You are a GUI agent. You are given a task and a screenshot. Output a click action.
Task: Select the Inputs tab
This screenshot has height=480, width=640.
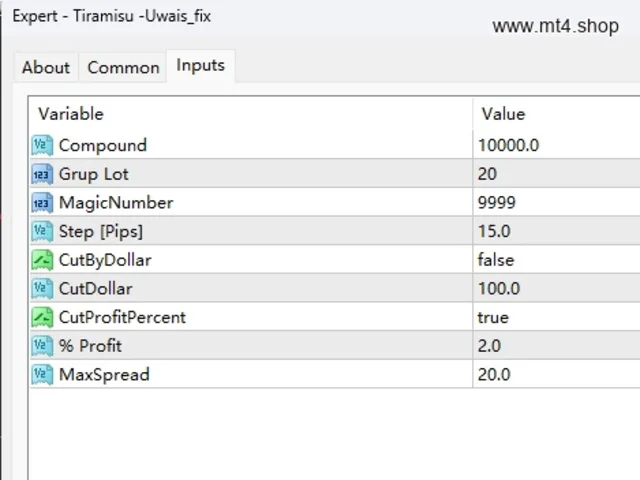pyautogui.click(x=200, y=65)
